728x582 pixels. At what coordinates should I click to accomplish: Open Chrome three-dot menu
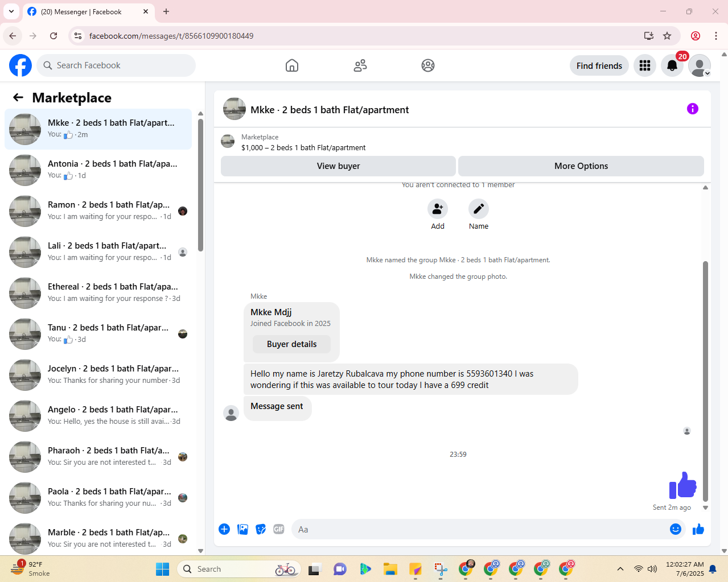click(x=716, y=36)
